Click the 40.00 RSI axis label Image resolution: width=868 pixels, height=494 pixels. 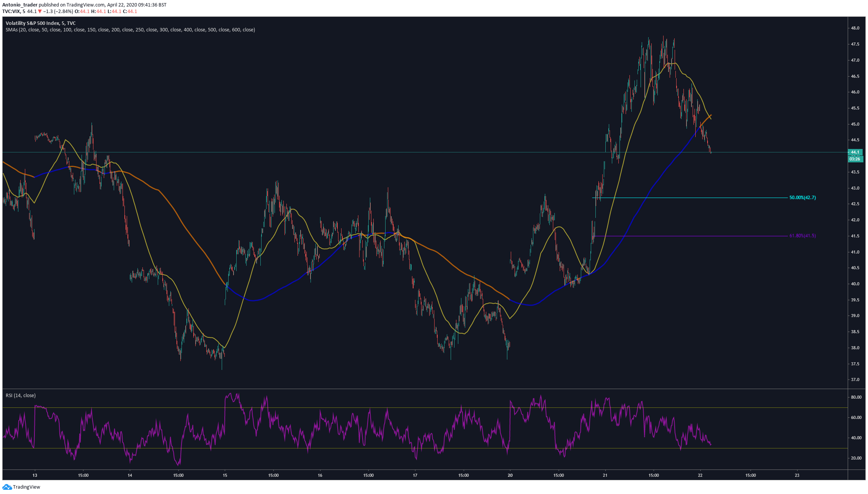click(856, 438)
